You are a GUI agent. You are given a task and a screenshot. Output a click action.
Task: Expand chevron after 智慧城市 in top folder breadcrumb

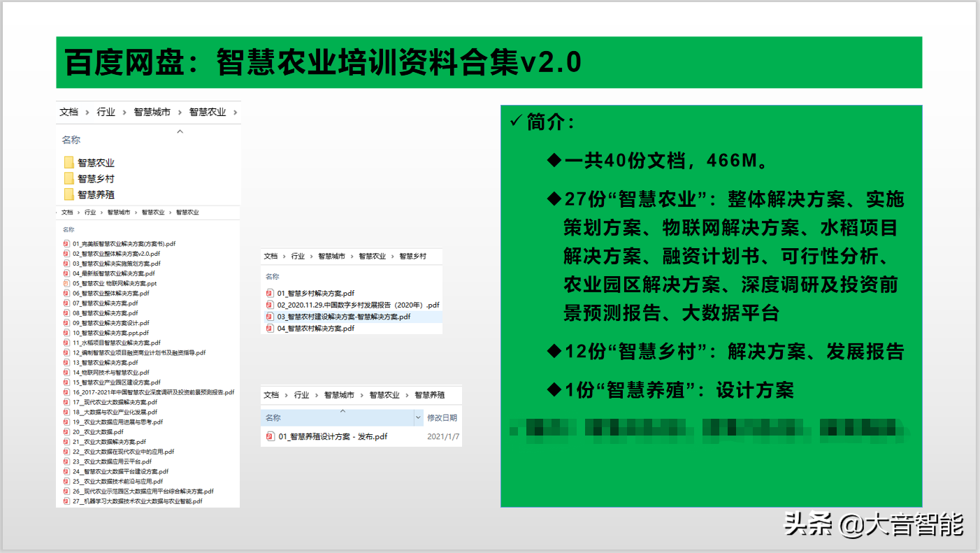180,112
